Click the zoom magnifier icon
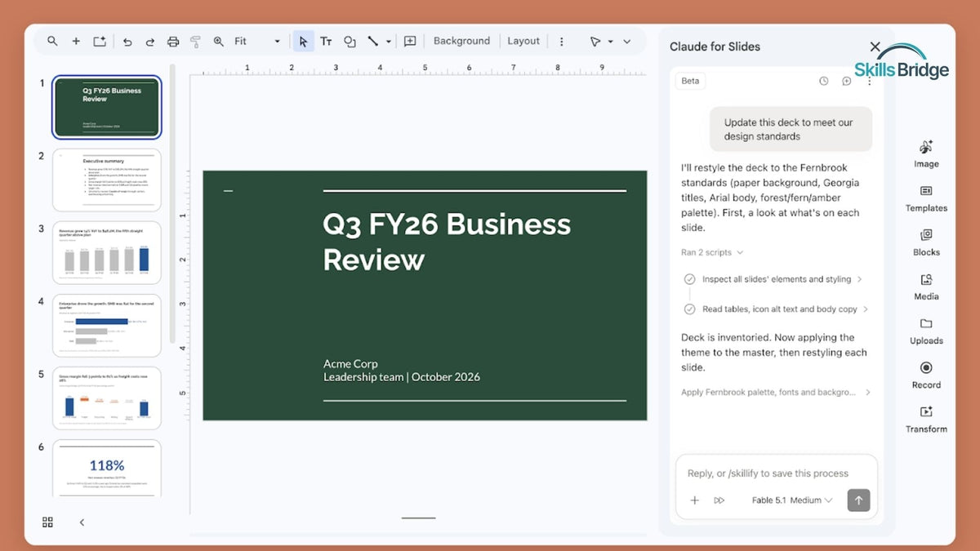 pos(218,41)
